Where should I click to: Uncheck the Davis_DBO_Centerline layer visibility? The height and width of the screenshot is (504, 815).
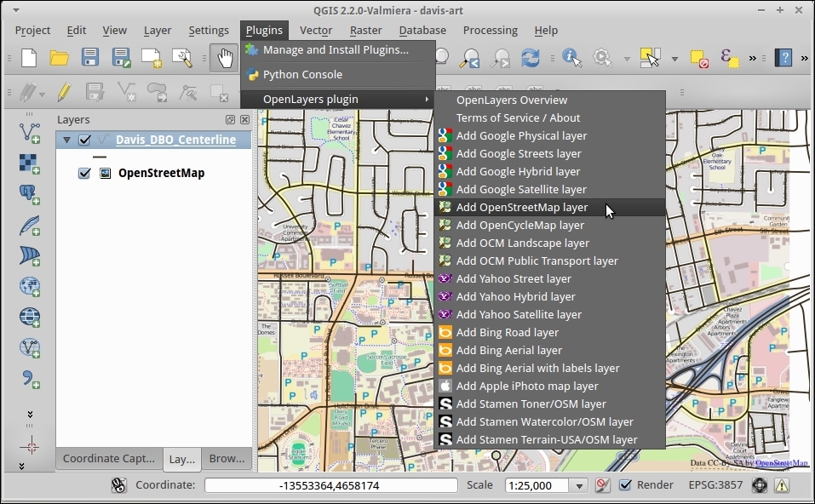(84, 140)
